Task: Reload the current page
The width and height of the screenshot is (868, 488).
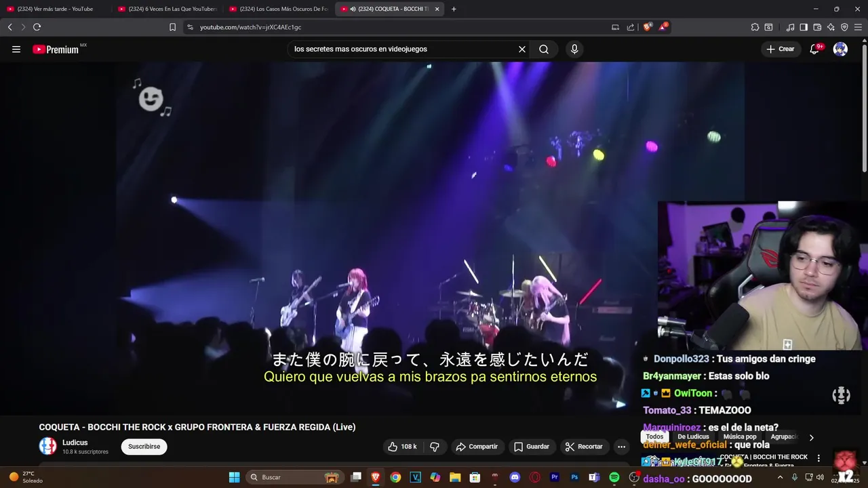Action: (37, 27)
